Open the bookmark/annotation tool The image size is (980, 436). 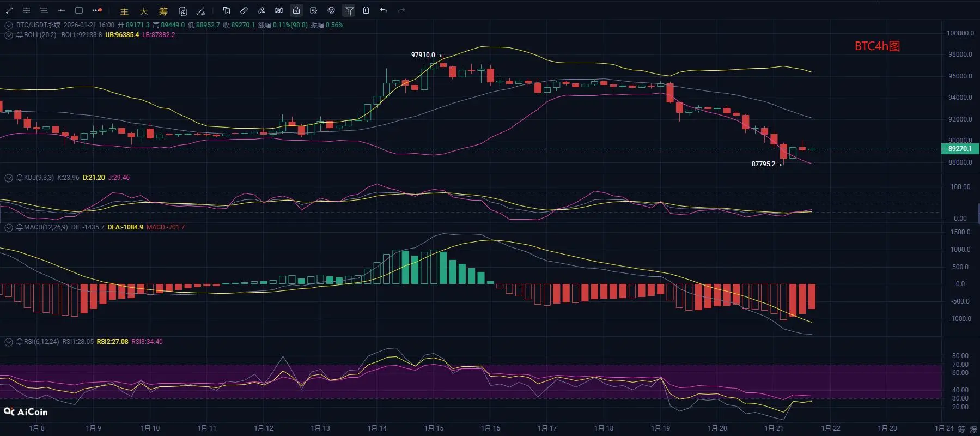click(227, 10)
